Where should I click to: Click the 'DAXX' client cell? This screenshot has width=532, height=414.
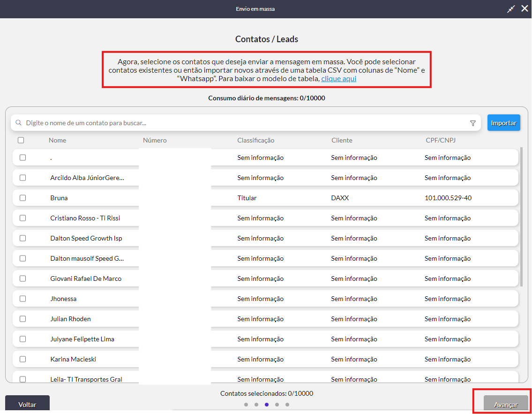point(340,198)
